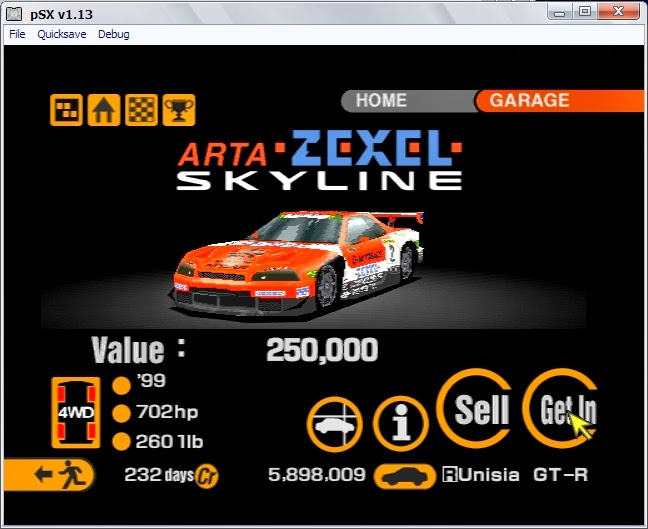Close the pSX window
The width and height of the screenshot is (648, 529).
tap(618, 12)
